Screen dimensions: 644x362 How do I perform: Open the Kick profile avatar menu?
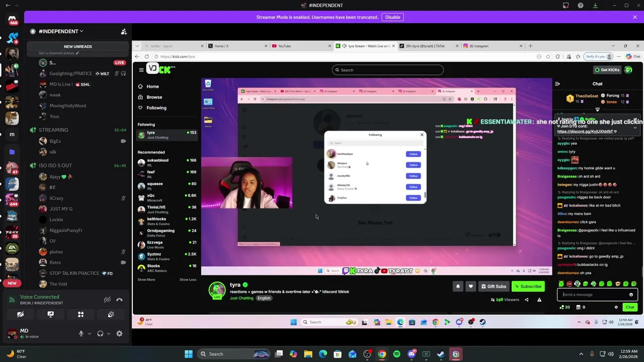point(628,70)
